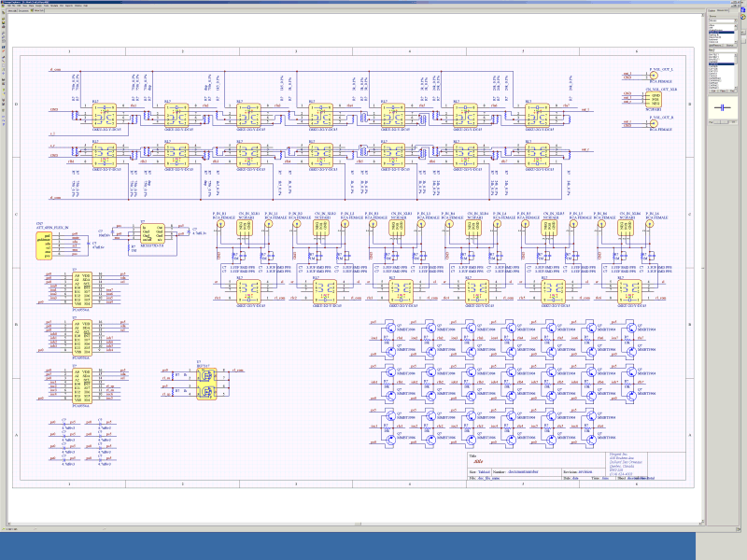747x560 pixels.
Task: Click the capacitor symbol preview thumbnail
Action: (x=723, y=107)
